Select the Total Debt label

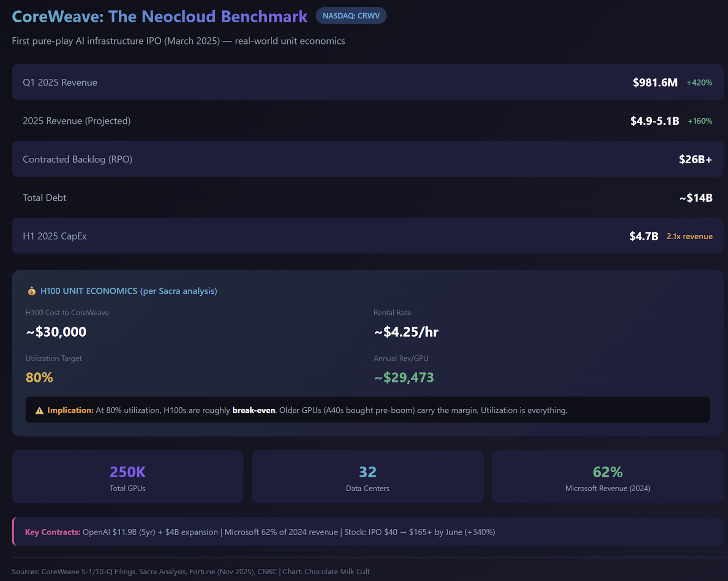(45, 198)
